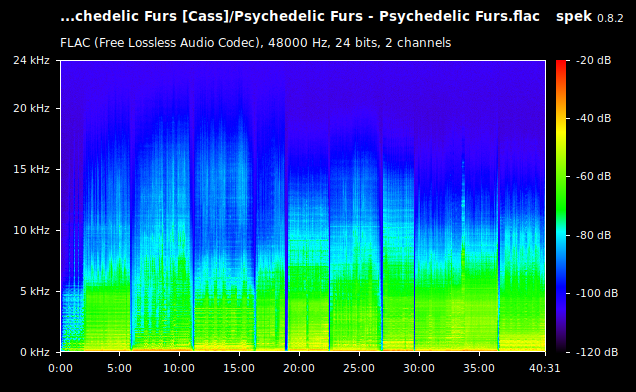
Task: Click the file path title ending Psychedelic Furs.flac
Action: pos(300,17)
